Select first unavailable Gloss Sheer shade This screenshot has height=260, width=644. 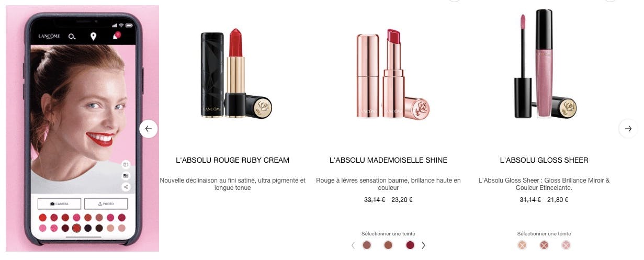click(522, 245)
